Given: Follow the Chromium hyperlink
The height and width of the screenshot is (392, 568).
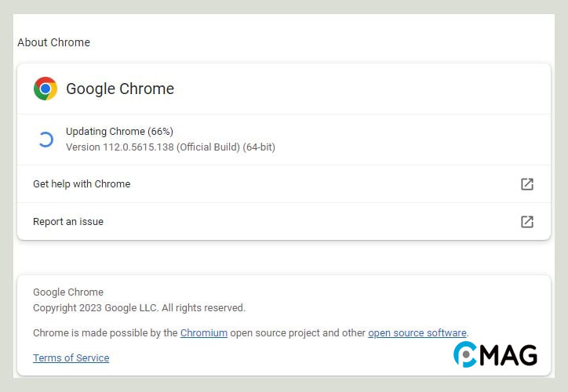Looking at the screenshot, I should point(204,333).
